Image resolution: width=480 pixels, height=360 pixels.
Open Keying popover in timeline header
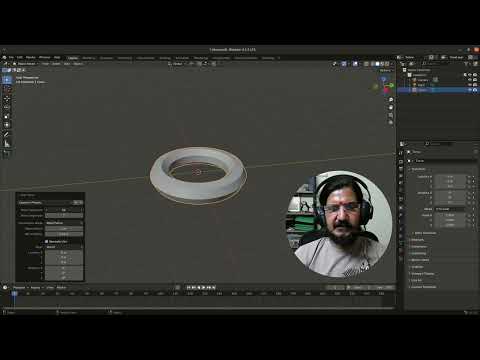tap(36, 287)
